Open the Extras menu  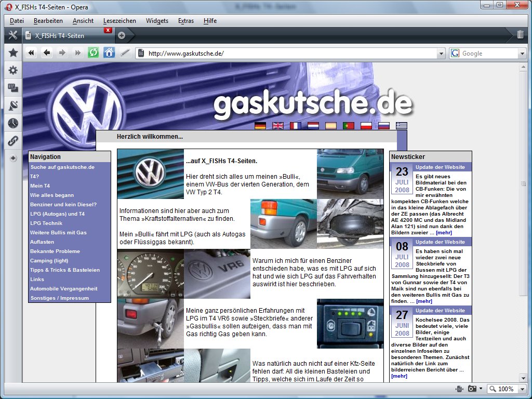pyautogui.click(x=186, y=21)
